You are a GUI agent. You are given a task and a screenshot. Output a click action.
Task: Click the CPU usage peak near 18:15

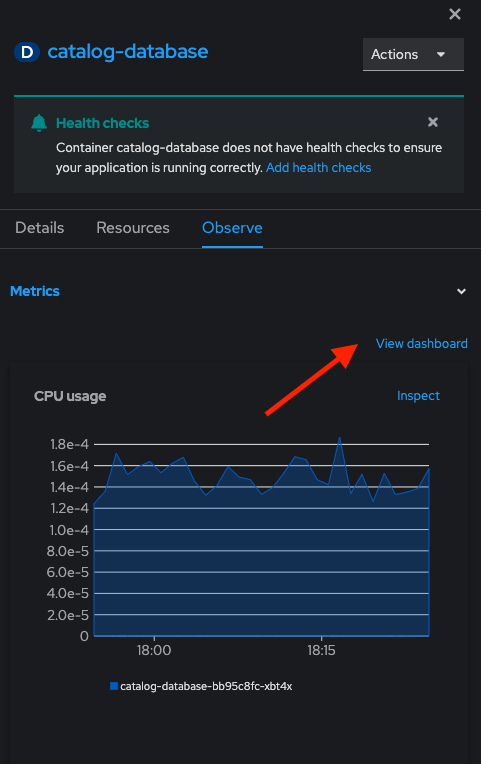click(340, 438)
